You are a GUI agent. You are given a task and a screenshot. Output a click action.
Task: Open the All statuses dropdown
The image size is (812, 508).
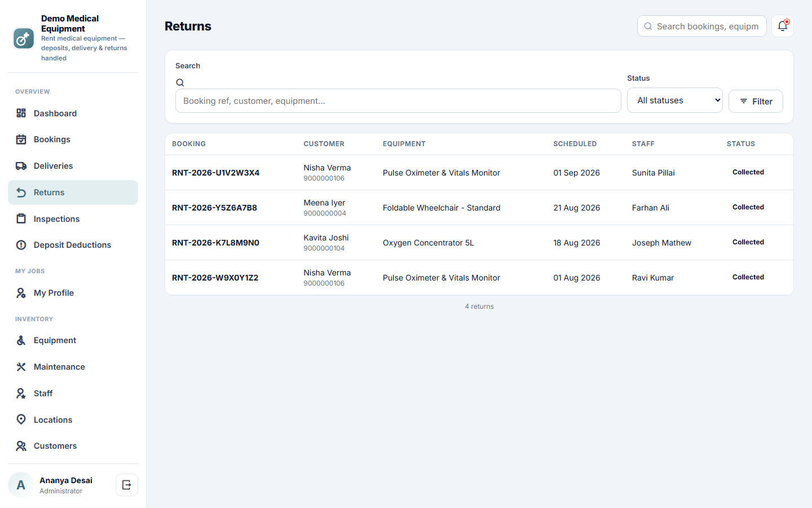point(675,100)
